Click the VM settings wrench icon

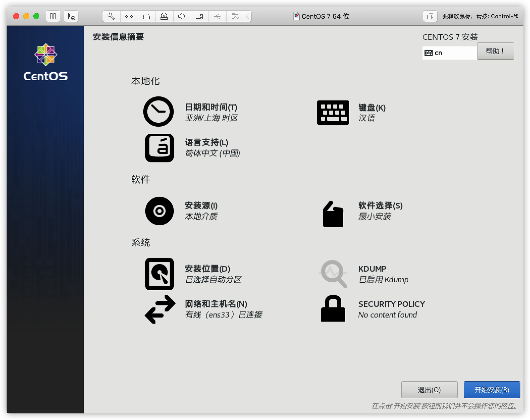click(111, 16)
